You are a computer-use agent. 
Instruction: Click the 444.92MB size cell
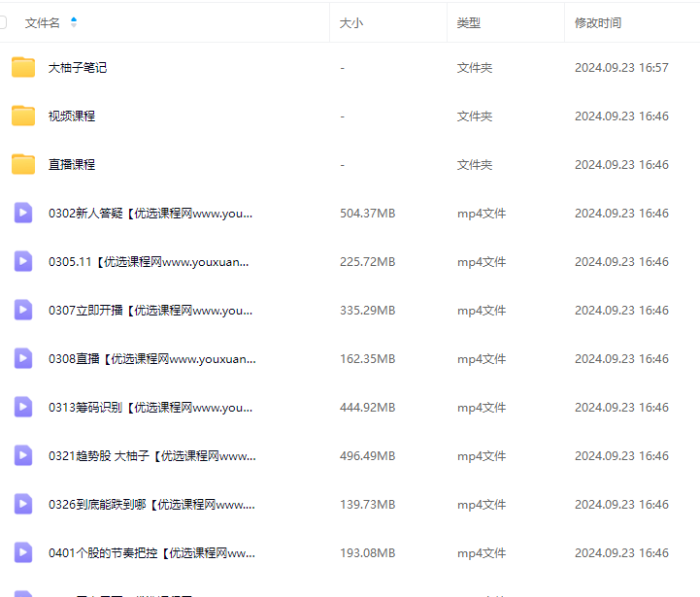pyautogui.click(x=367, y=408)
